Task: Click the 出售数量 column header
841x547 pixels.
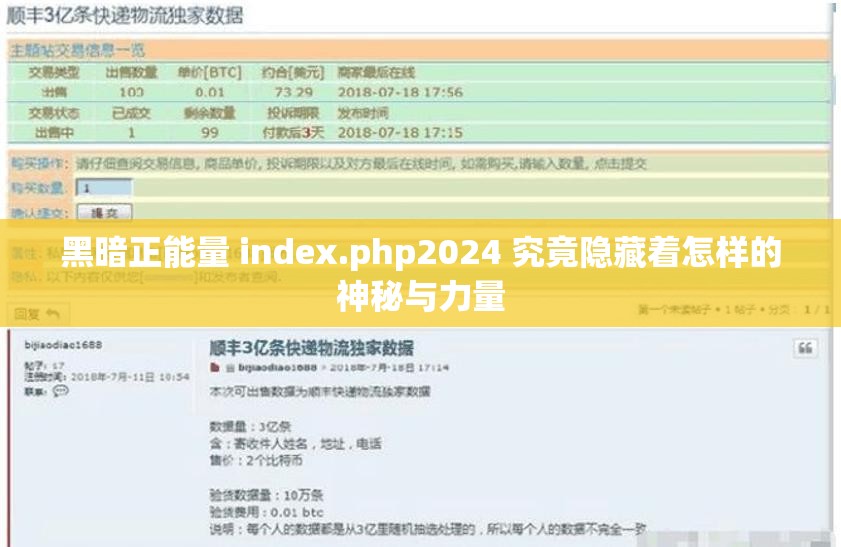Action: 131,72
